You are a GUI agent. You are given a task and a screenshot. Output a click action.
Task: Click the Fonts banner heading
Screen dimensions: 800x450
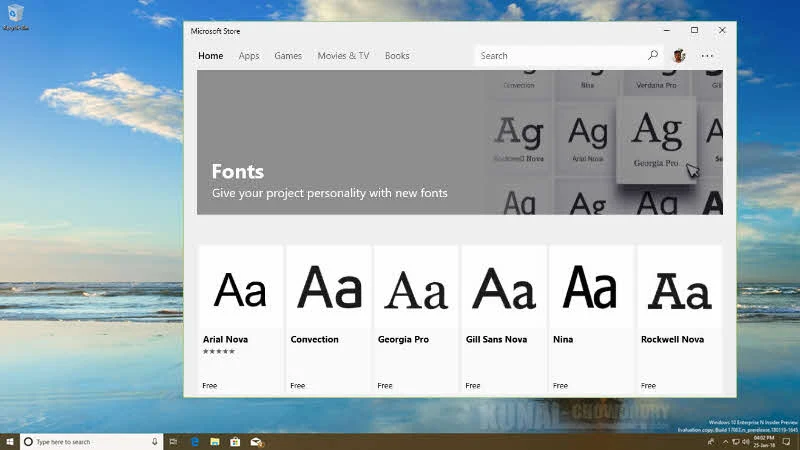point(238,171)
